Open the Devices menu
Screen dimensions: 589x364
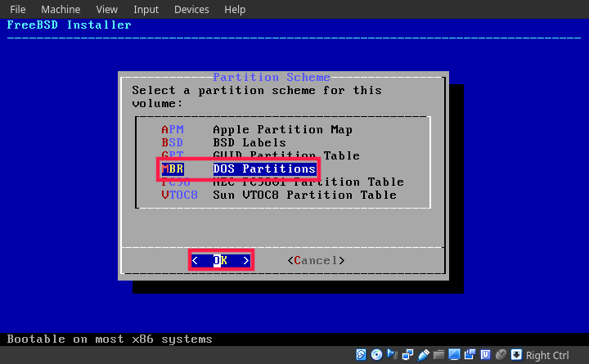click(191, 9)
